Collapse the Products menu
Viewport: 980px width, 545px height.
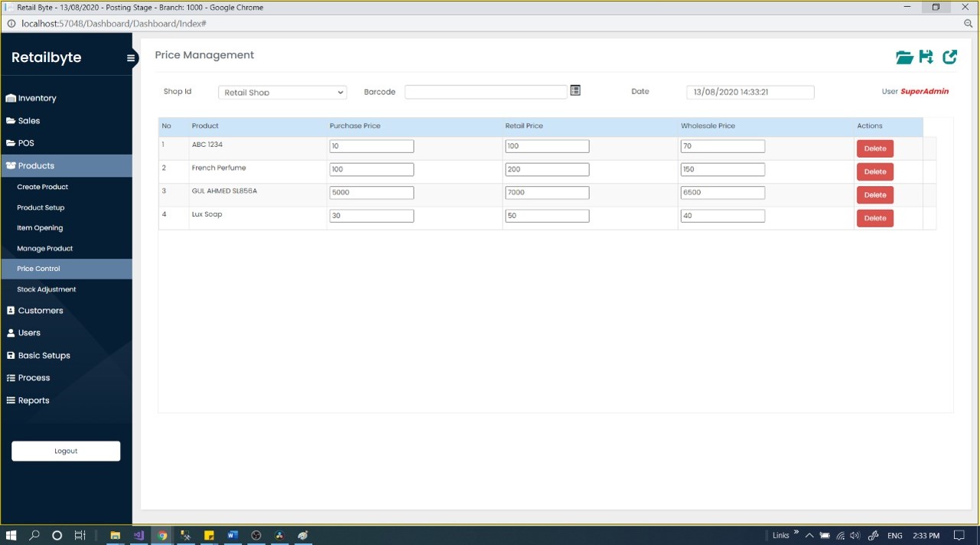(x=66, y=165)
